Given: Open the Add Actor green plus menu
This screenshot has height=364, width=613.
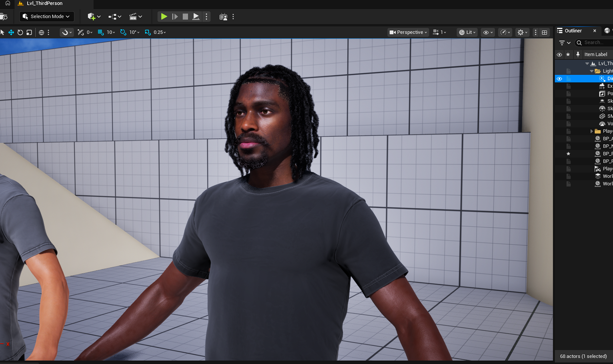Looking at the screenshot, I should click(x=91, y=16).
